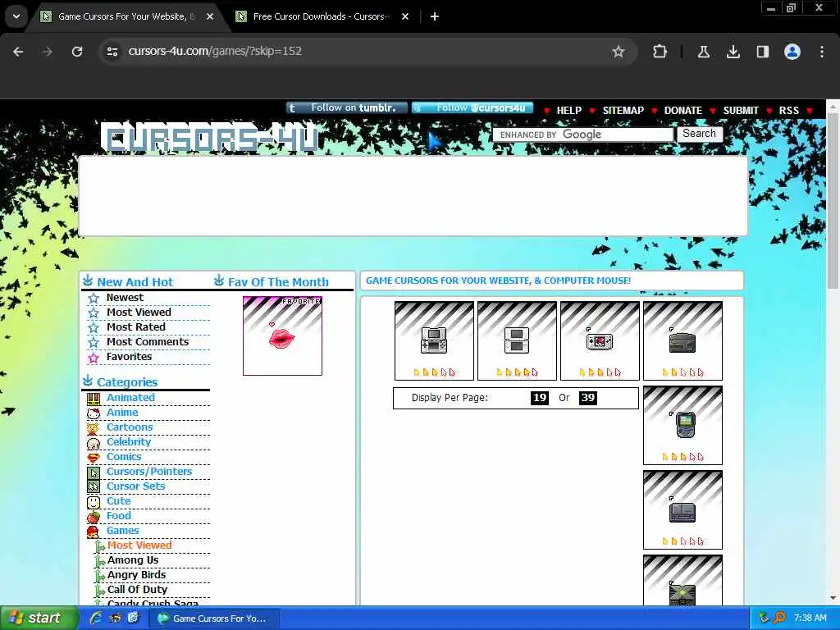Open the green-screen handheld cursor thumbnail

(x=682, y=426)
